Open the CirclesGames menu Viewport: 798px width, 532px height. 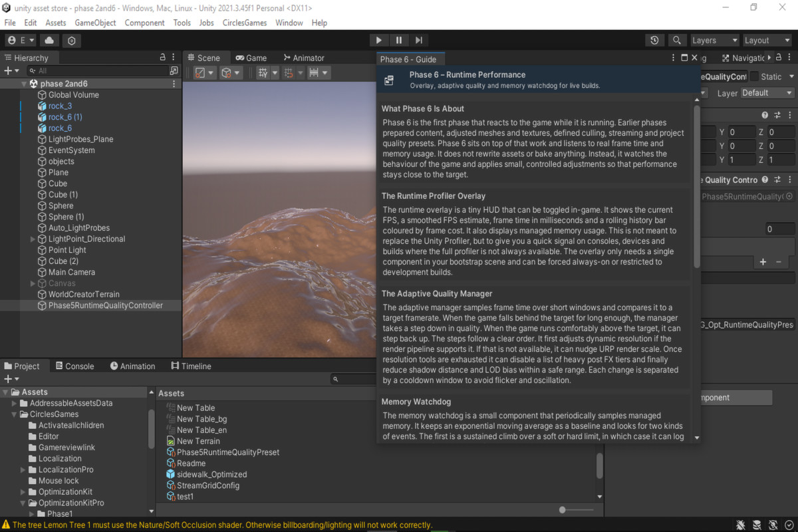pyautogui.click(x=245, y=23)
